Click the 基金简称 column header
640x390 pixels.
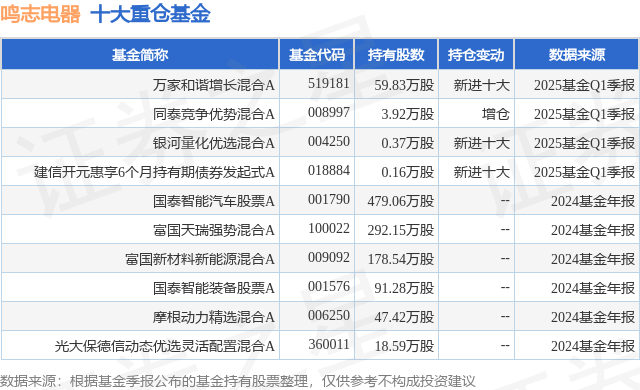tap(140, 55)
